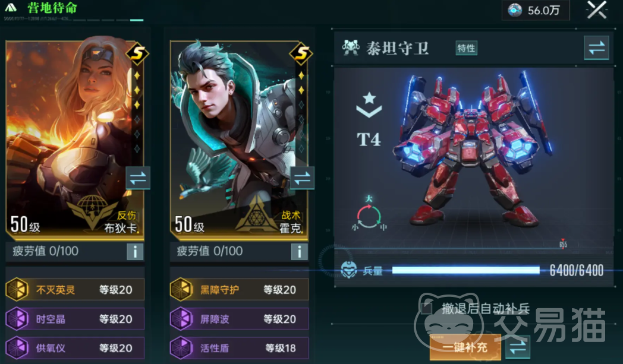
Task: Close the 营地待命 panel
Action: [597, 10]
